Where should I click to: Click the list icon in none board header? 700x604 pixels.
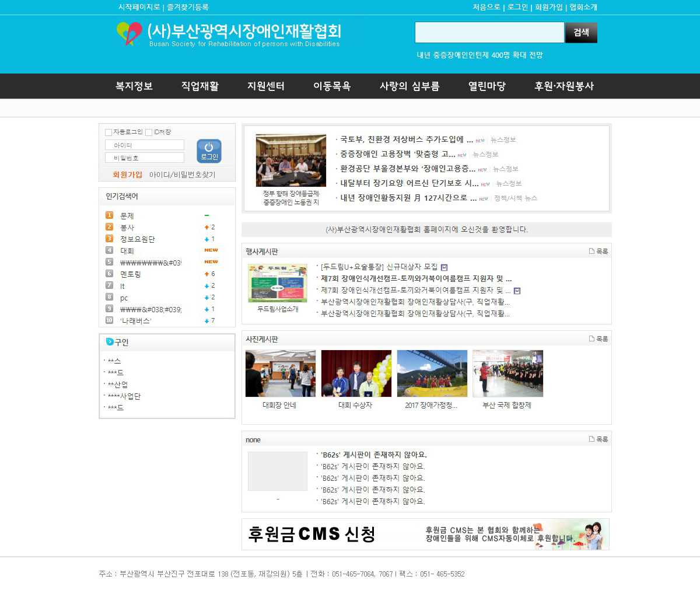coord(591,439)
